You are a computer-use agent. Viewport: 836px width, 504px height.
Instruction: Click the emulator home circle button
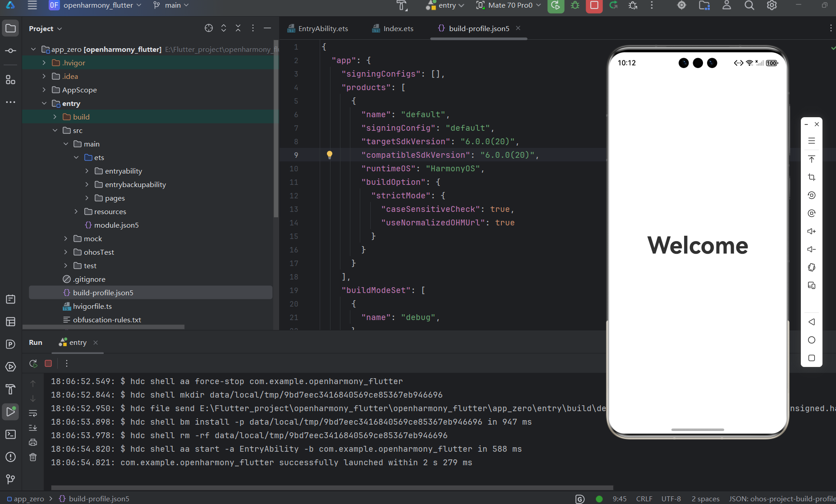pos(812,340)
